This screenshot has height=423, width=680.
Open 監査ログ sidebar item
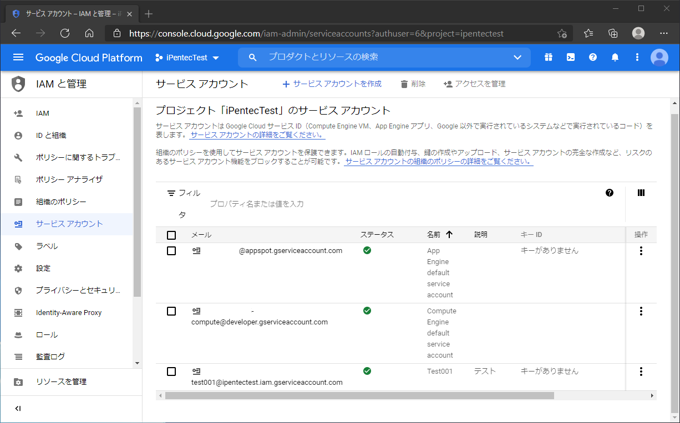(x=50, y=357)
